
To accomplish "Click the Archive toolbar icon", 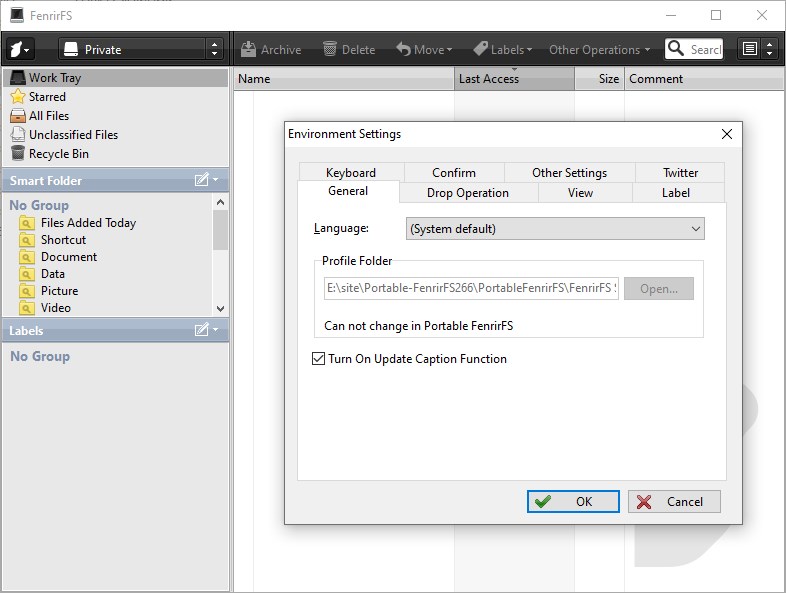I will coord(248,49).
